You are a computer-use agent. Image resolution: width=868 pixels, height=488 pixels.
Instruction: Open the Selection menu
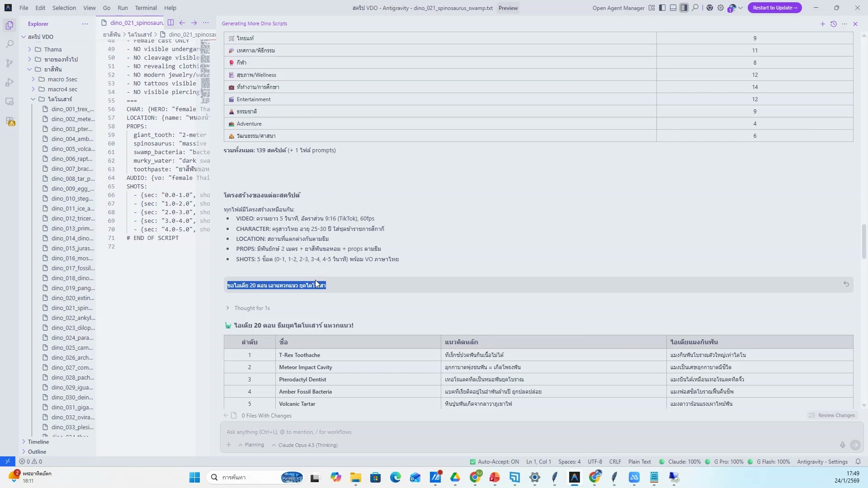[x=64, y=8]
